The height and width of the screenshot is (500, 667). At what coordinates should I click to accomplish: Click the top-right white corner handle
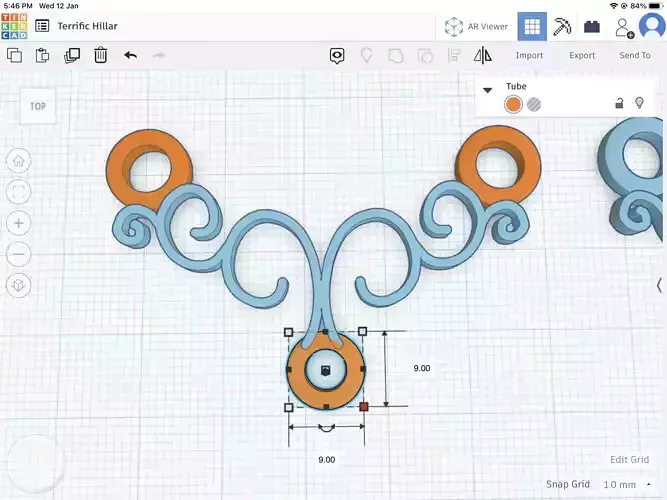tap(362, 331)
